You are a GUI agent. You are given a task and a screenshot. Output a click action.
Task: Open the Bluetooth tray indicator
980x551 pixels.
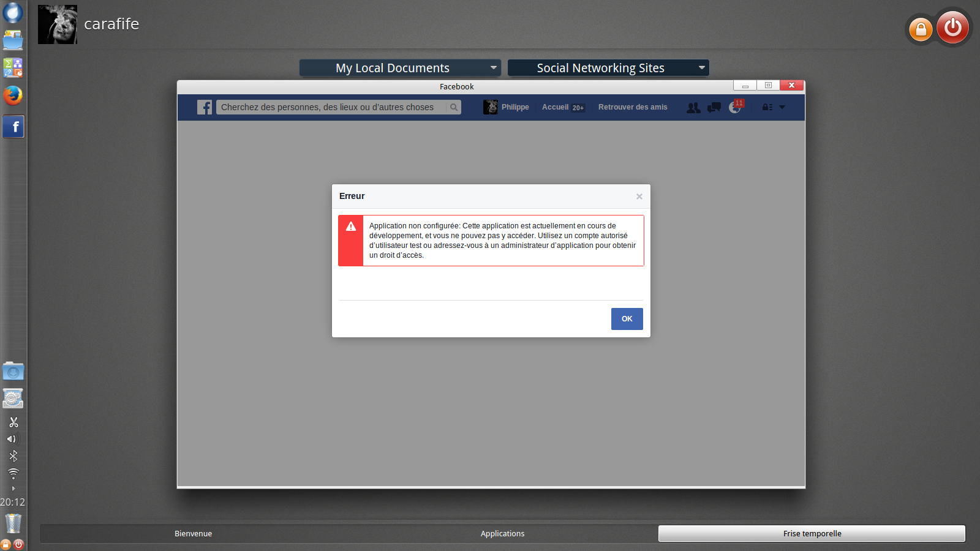[13, 456]
